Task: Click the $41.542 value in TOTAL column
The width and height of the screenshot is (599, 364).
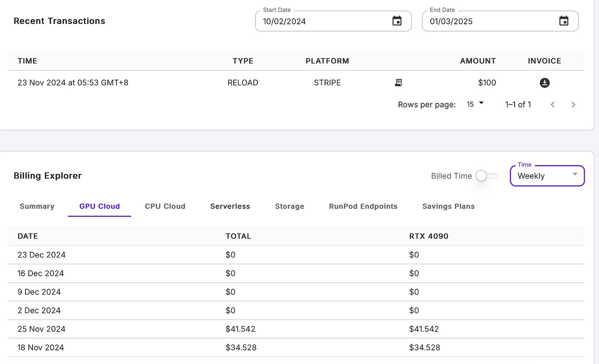Action: pos(240,329)
